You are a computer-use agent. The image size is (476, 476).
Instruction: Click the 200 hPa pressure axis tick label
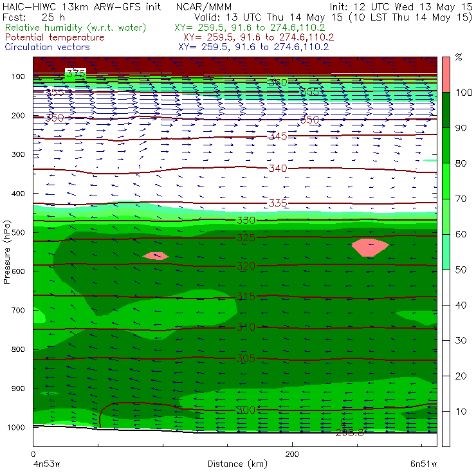(x=18, y=116)
